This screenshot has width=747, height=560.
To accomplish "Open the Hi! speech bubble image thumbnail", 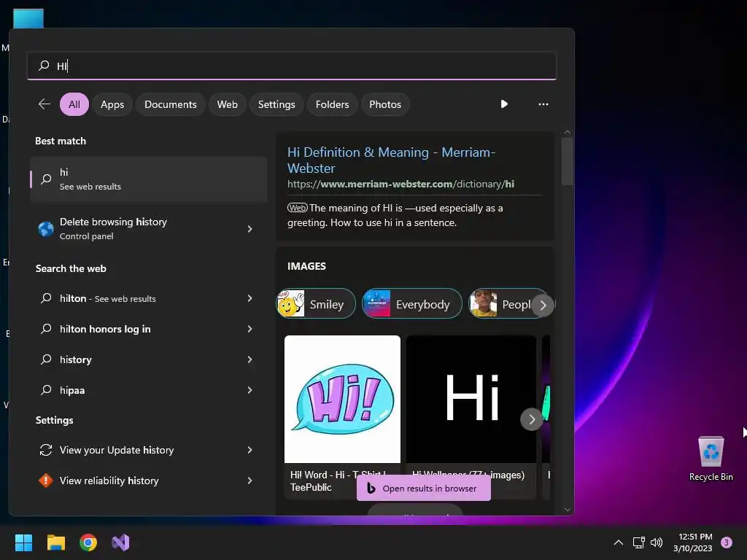I will [x=342, y=399].
